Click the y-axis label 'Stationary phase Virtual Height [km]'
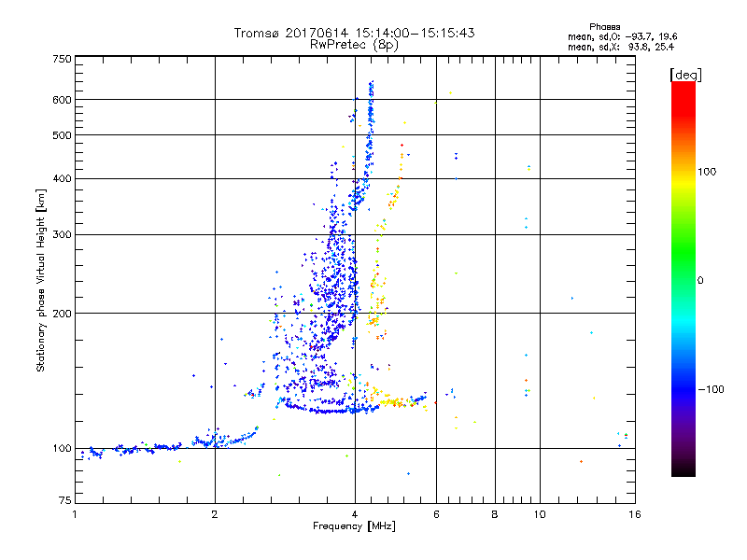This screenshot has height=560, width=747. click(x=40, y=281)
